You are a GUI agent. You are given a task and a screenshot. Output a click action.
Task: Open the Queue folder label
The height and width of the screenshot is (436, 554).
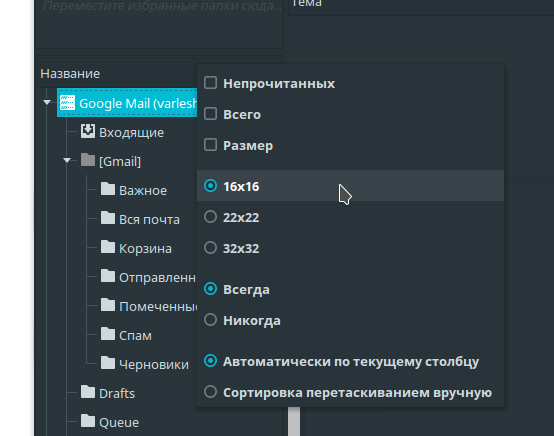tap(119, 422)
